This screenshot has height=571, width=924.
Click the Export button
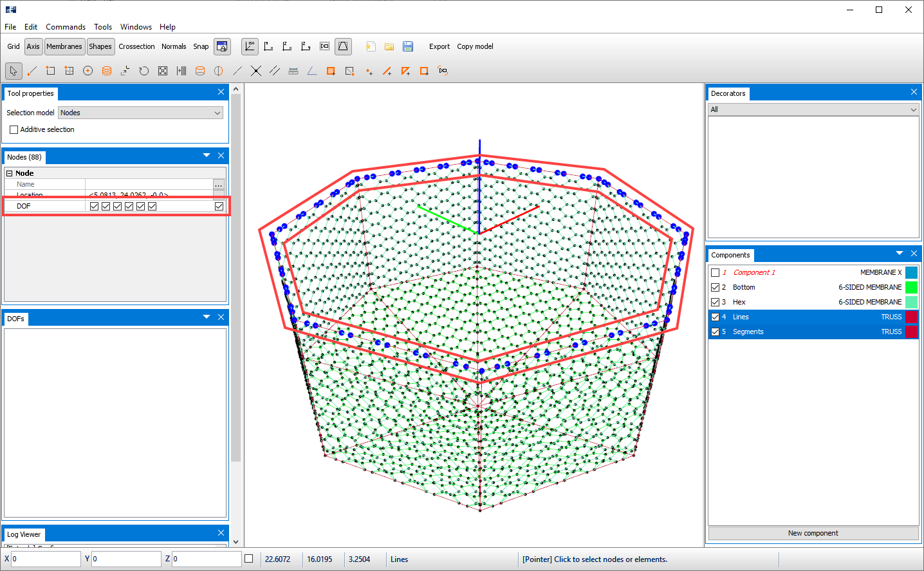point(439,46)
